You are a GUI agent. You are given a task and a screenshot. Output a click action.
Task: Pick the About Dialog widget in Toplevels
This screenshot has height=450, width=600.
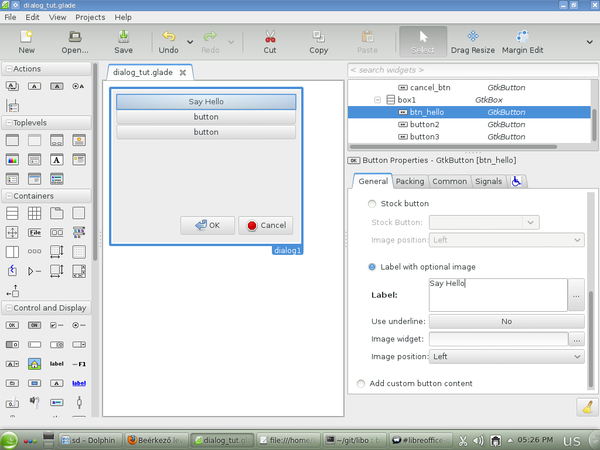(x=79, y=140)
